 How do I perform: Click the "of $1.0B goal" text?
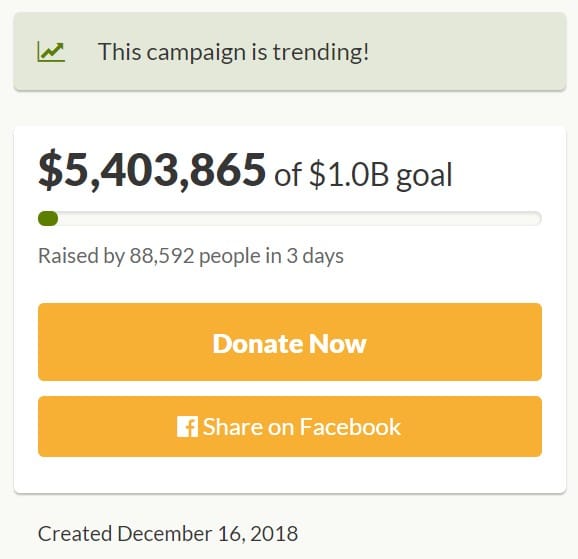click(x=363, y=174)
